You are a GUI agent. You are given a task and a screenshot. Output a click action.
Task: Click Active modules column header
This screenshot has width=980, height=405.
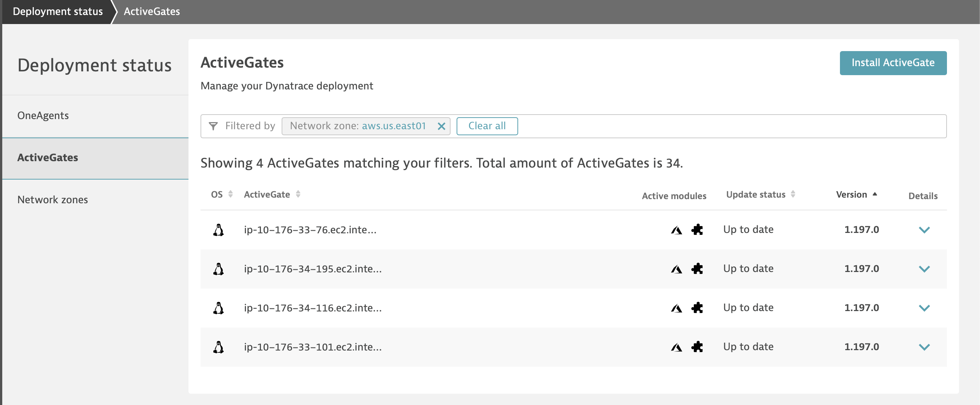pyautogui.click(x=674, y=196)
